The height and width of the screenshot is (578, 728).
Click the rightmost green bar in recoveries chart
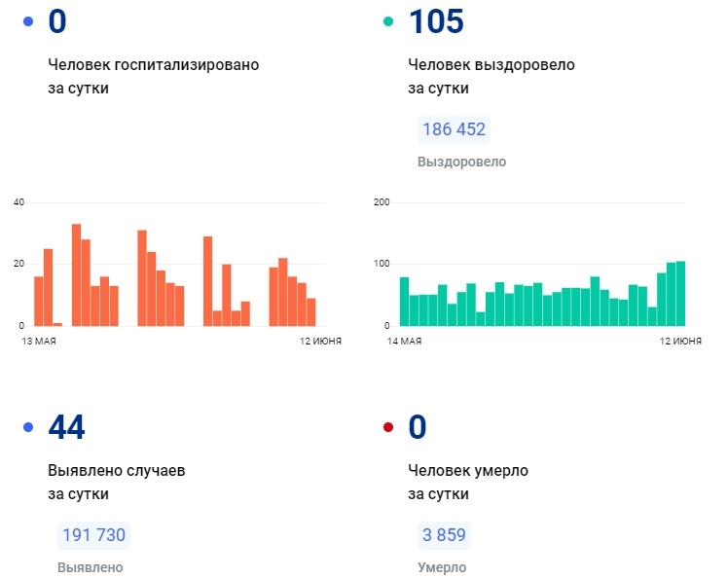click(680, 293)
